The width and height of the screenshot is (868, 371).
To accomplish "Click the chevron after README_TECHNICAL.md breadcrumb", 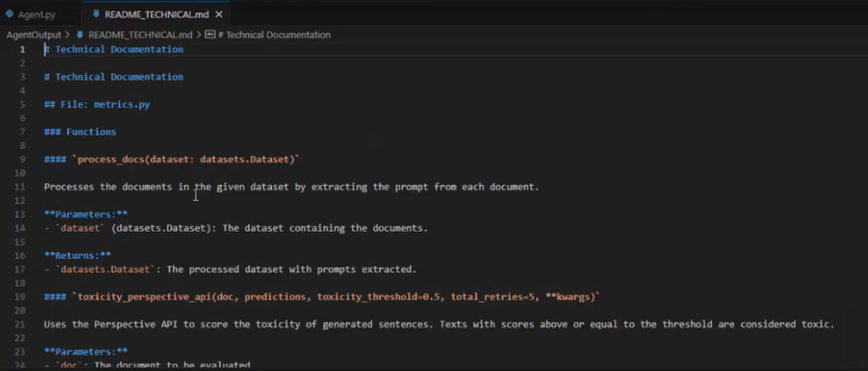I will pyautogui.click(x=199, y=35).
